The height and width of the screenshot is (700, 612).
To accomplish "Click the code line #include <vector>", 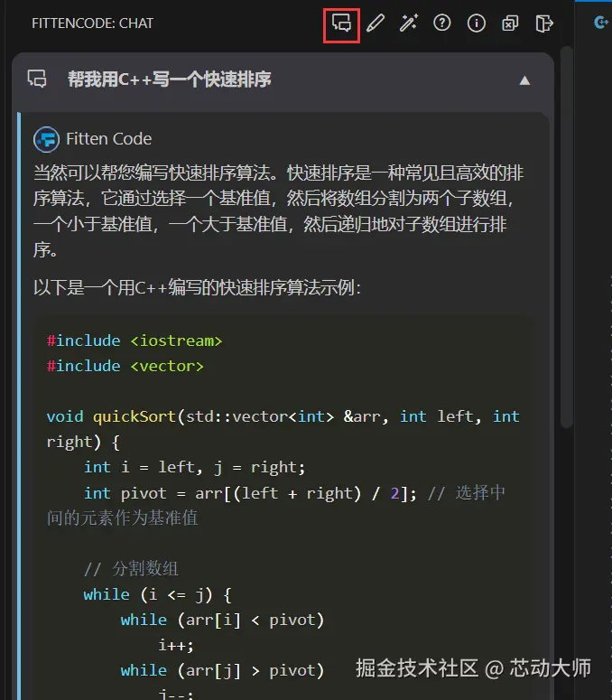I will [x=125, y=366].
